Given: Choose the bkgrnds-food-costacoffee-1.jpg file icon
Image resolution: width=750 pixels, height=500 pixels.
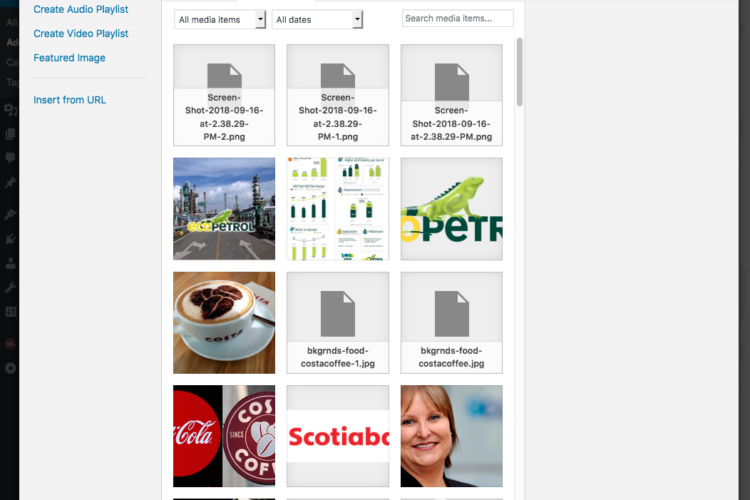Looking at the screenshot, I should (x=338, y=322).
